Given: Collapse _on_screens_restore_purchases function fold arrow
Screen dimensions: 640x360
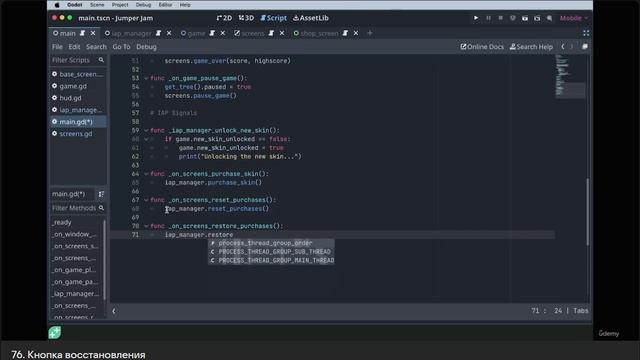Looking at the screenshot, I should (x=146, y=226).
